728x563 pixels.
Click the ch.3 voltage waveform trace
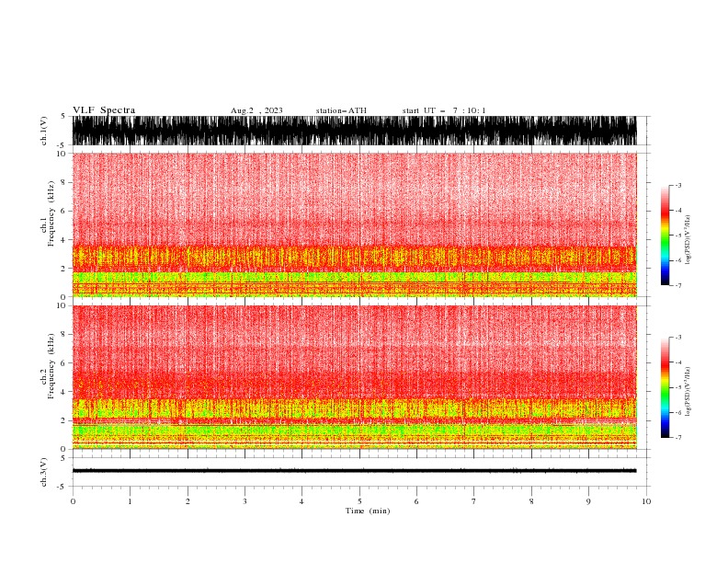354,471
